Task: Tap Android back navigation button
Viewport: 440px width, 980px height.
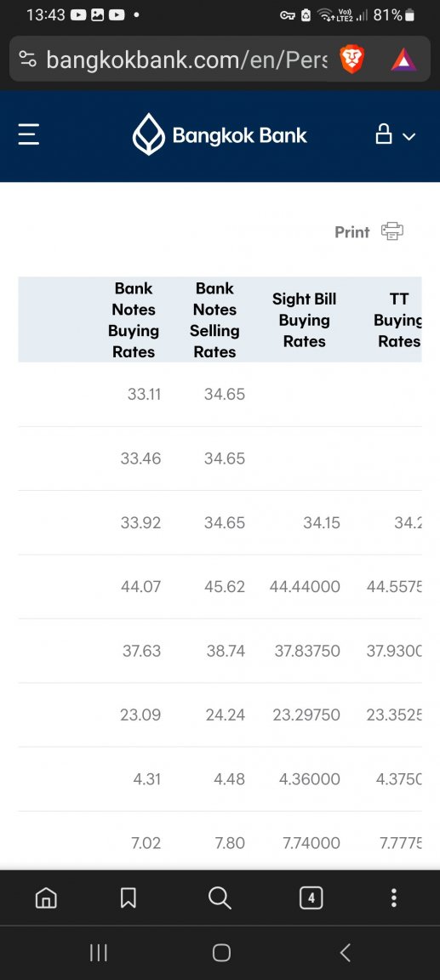Action: point(345,953)
